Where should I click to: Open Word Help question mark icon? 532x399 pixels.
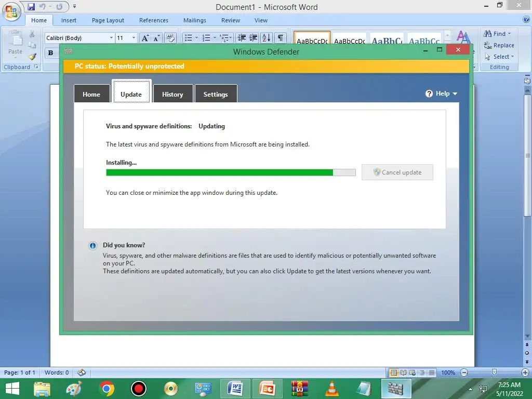[x=527, y=20]
